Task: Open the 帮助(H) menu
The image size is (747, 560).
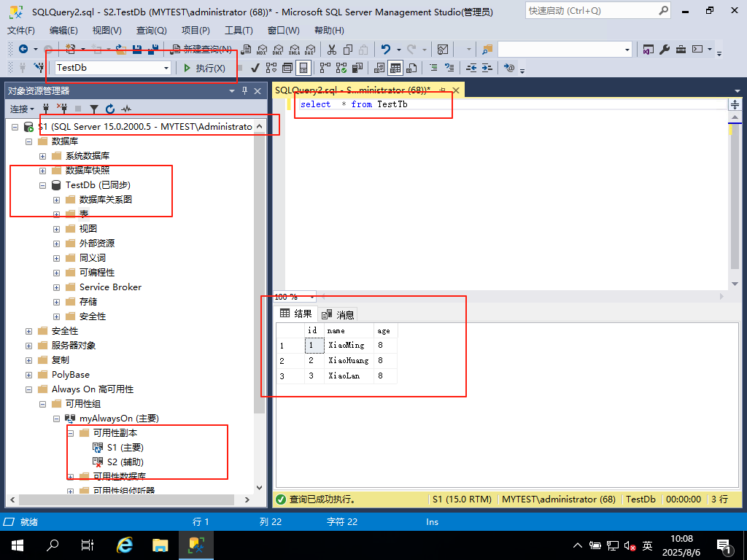Action: point(329,31)
